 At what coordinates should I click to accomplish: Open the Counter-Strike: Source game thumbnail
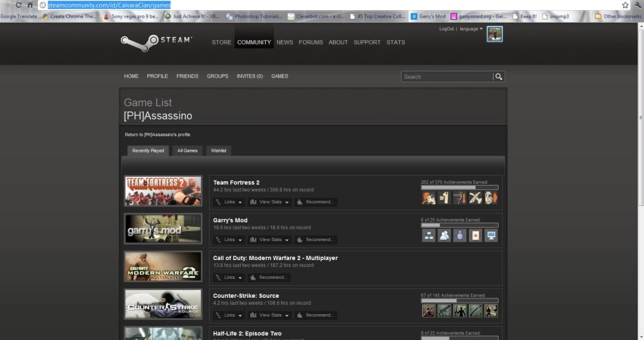click(163, 304)
